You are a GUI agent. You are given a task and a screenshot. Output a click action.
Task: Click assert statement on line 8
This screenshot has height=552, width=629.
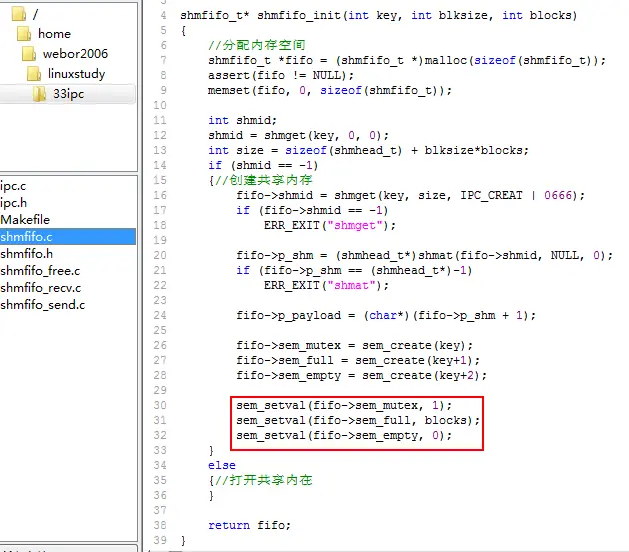point(281,75)
